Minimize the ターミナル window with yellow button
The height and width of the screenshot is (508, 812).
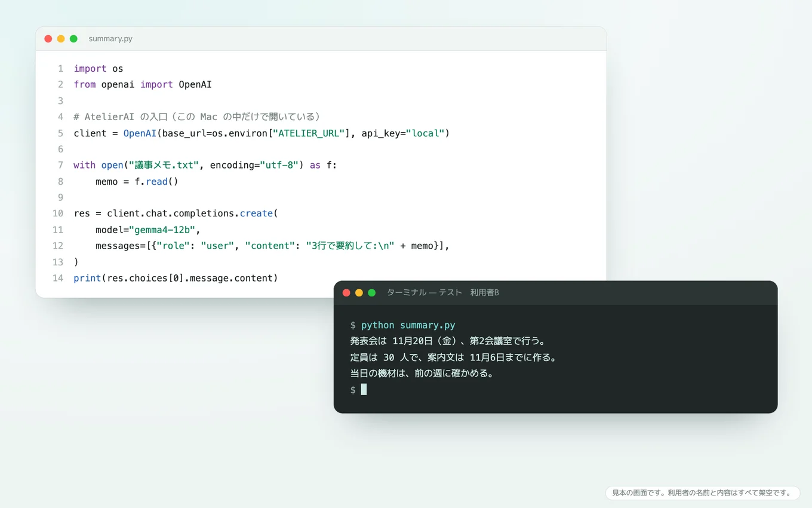pos(359,293)
